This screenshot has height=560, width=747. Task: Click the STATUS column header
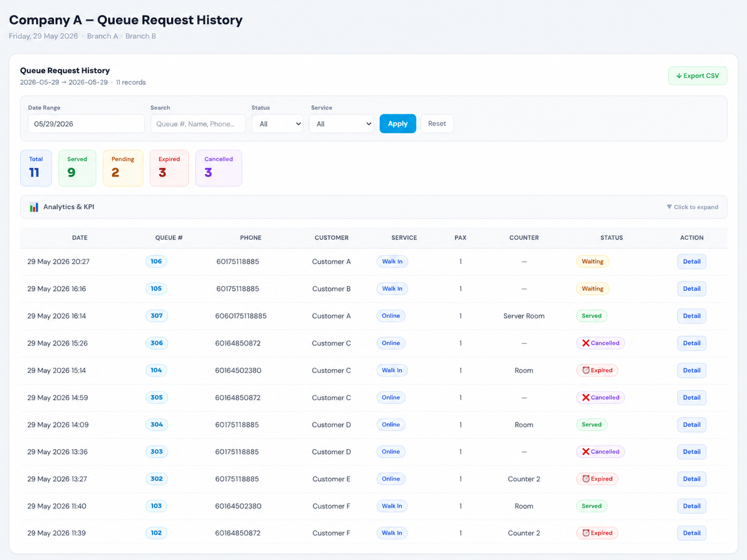click(x=611, y=238)
